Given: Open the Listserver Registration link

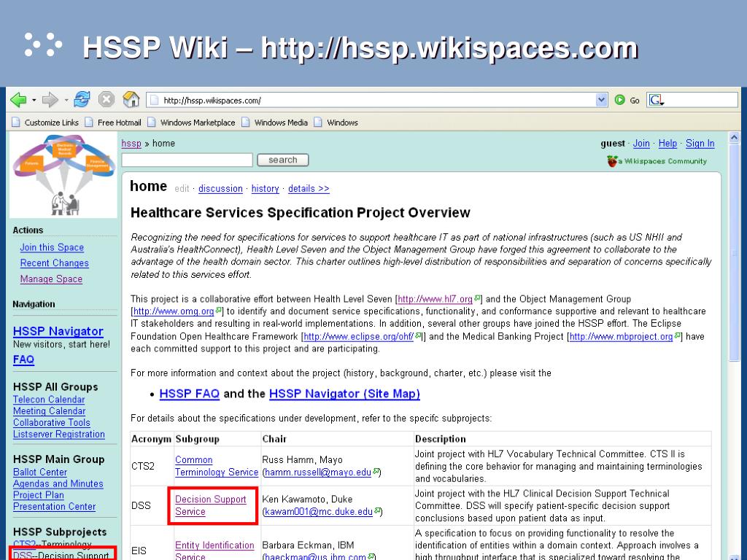Looking at the screenshot, I should [59, 435].
